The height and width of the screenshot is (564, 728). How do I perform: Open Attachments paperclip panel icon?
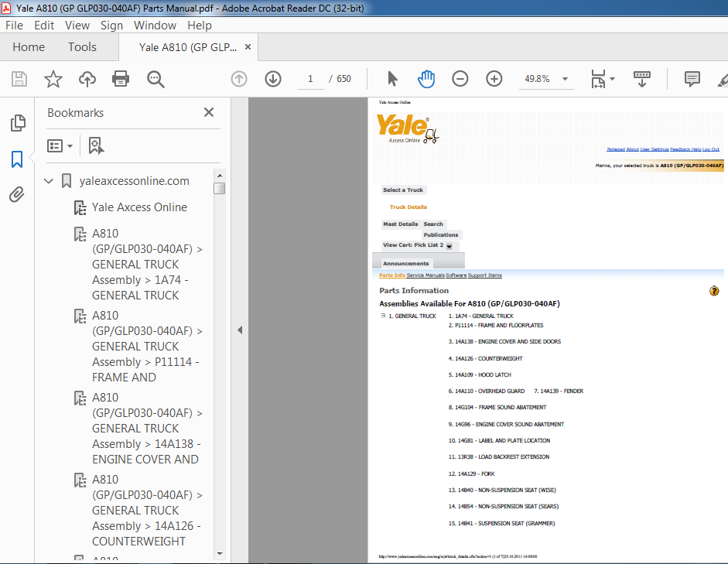[17, 194]
